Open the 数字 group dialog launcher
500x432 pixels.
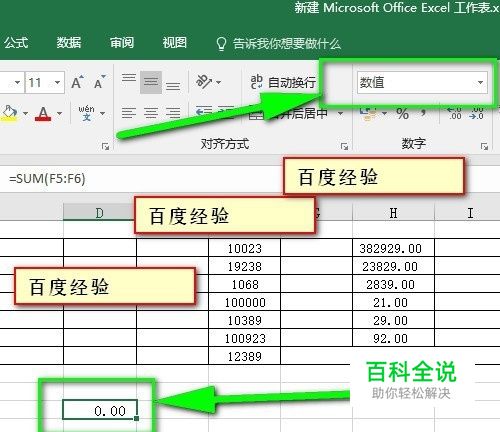coord(484,146)
